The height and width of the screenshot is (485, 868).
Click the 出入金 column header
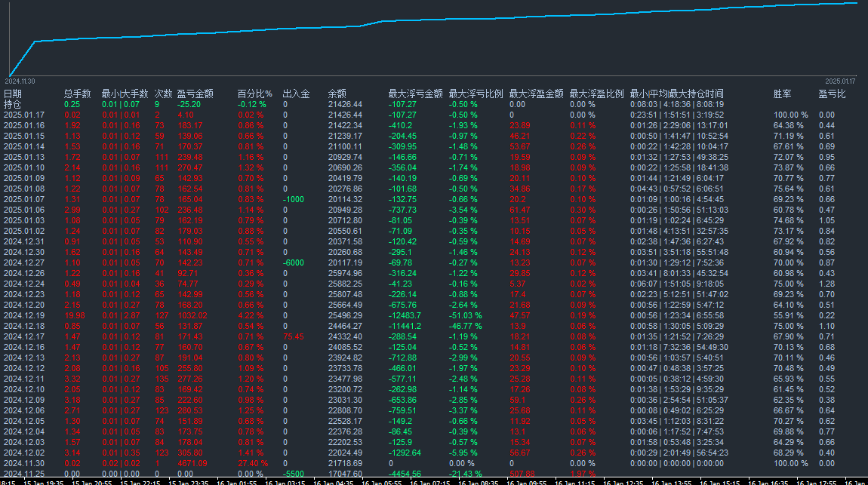click(x=296, y=94)
